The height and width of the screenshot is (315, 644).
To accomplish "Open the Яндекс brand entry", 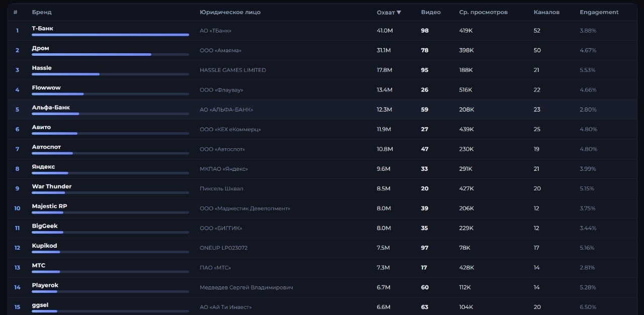I will coord(43,167).
